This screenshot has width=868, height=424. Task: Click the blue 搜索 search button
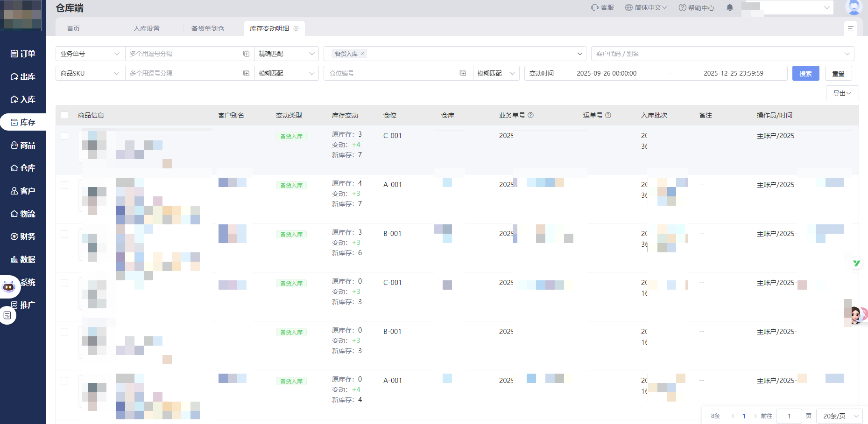tap(805, 74)
